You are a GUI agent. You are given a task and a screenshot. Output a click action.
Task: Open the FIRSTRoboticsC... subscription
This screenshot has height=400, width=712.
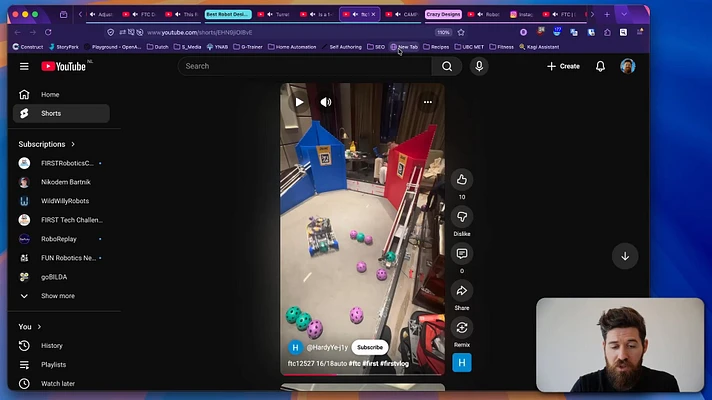click(x=61, y=163)
